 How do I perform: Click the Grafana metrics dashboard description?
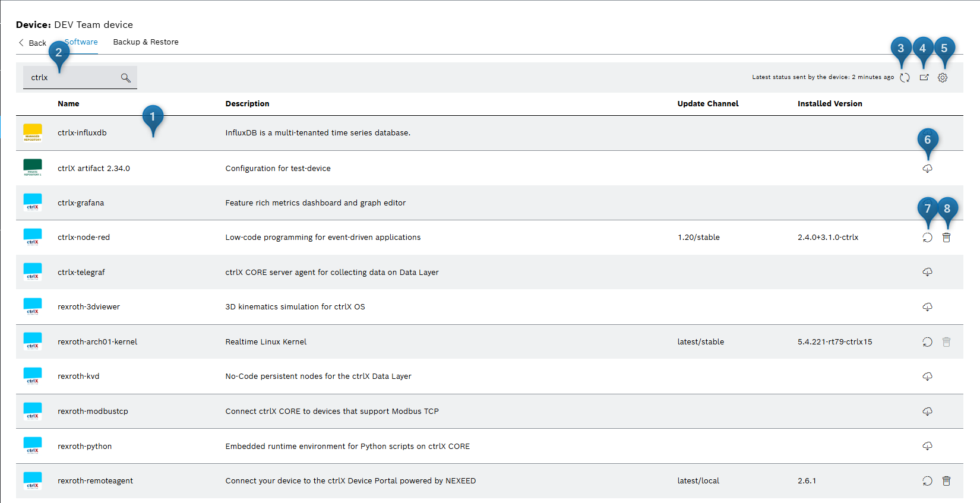(315, 203)
